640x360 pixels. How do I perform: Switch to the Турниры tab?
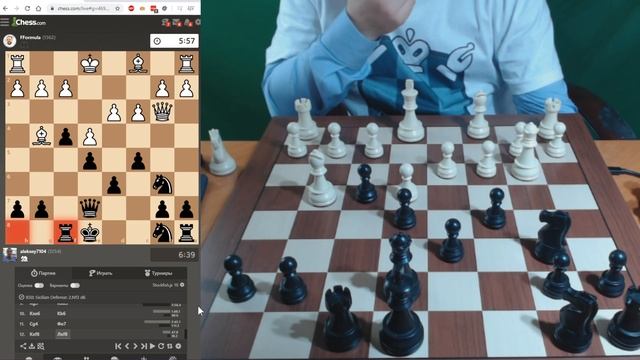click(158, 273)
